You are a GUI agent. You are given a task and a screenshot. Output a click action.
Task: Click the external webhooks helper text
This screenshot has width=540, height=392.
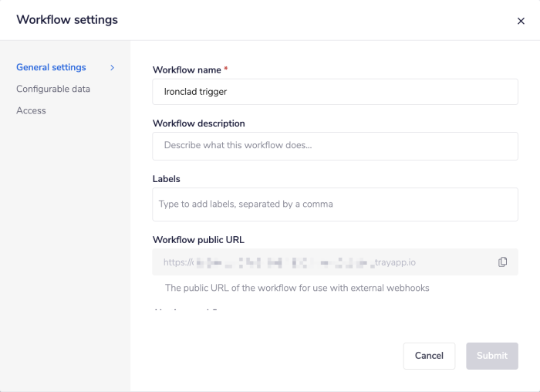(297, 288)
